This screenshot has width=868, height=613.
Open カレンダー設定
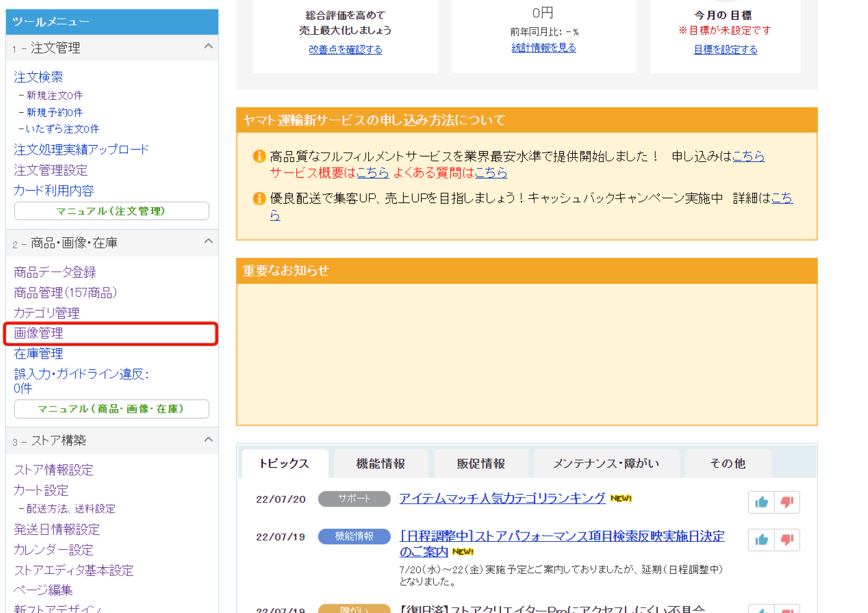coord(53,550)
